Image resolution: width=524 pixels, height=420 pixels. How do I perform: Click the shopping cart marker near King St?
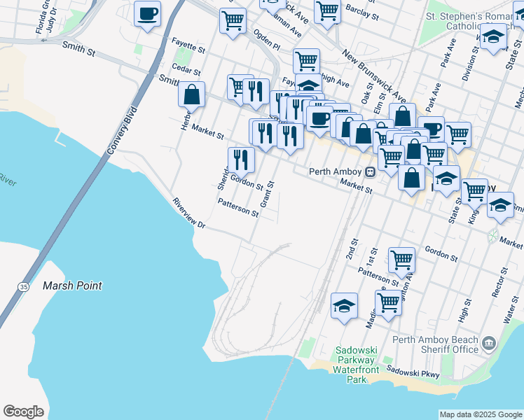pos(475,190)
